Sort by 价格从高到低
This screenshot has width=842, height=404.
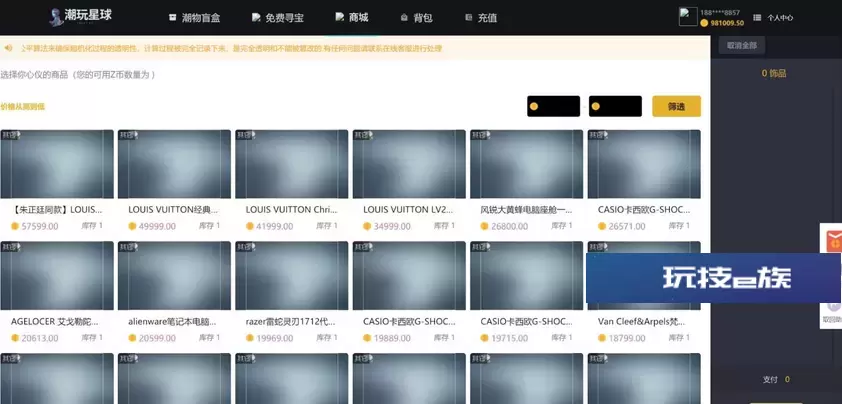point(23,106)
